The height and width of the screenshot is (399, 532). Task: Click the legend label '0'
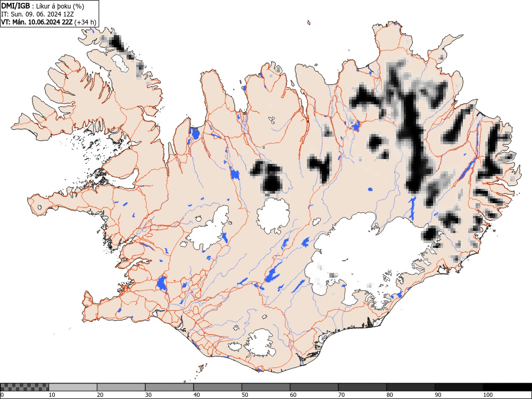[2, 395]
